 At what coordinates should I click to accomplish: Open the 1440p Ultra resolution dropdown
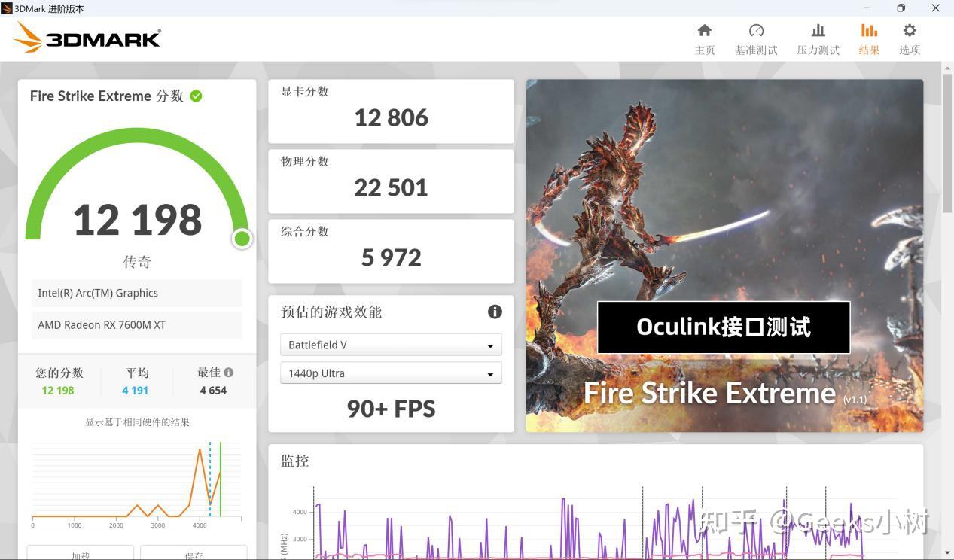click(391, 373)
